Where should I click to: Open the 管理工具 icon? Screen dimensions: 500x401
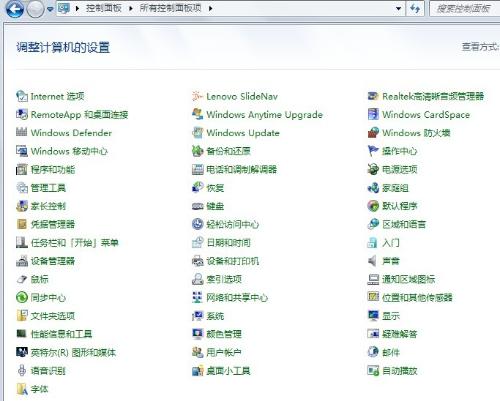point(22,188)
